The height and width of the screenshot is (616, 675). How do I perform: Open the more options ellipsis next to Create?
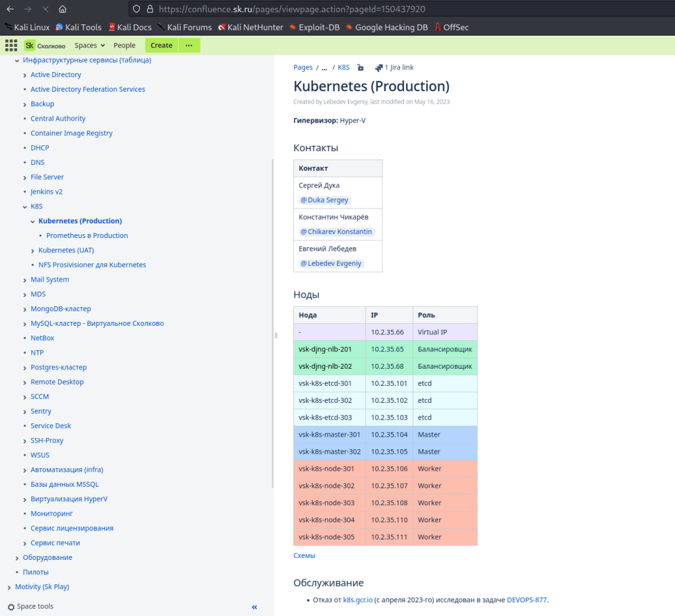tap(189, 46)
